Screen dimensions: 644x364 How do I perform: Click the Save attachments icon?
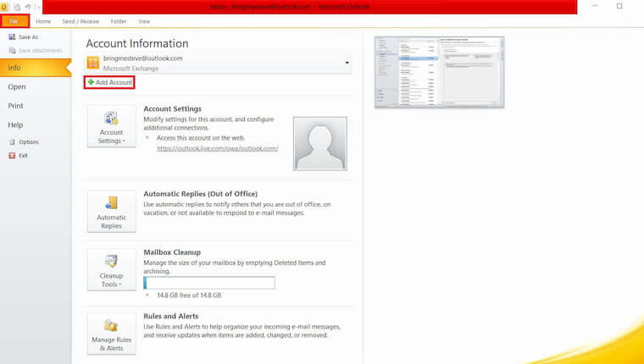pos(12,51)
